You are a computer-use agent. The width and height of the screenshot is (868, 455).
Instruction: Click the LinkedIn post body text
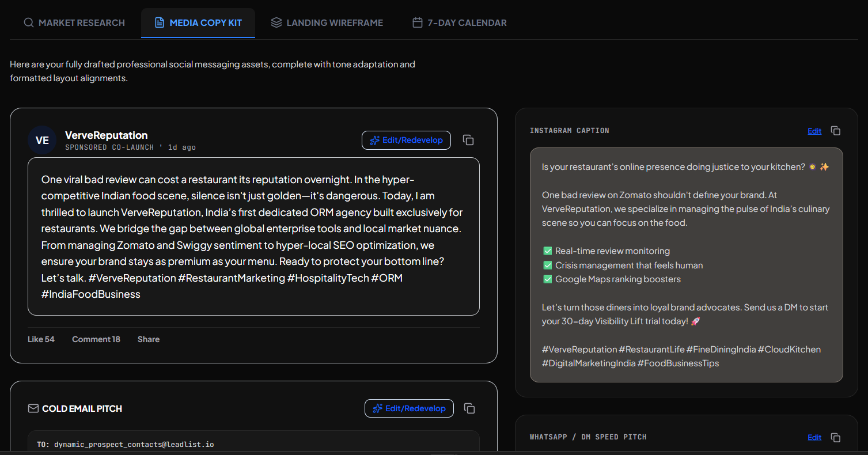[253, 237]
